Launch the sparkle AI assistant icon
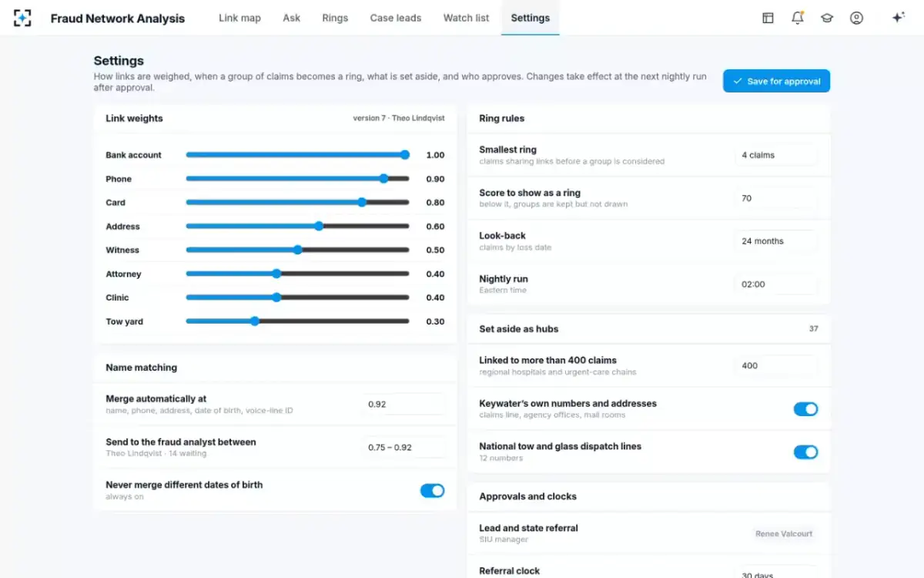 coord(898,18)
